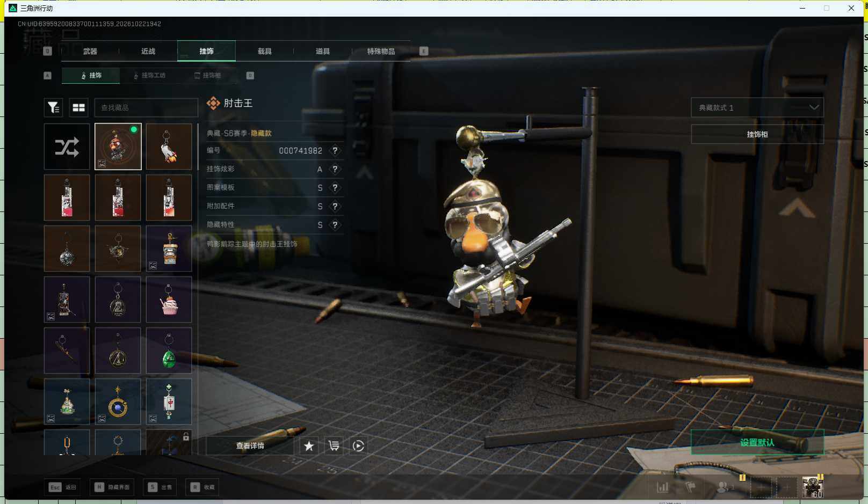Select the green gem charm thumbnail
Screen dimensions: 868x504
[x=169, y=350]
